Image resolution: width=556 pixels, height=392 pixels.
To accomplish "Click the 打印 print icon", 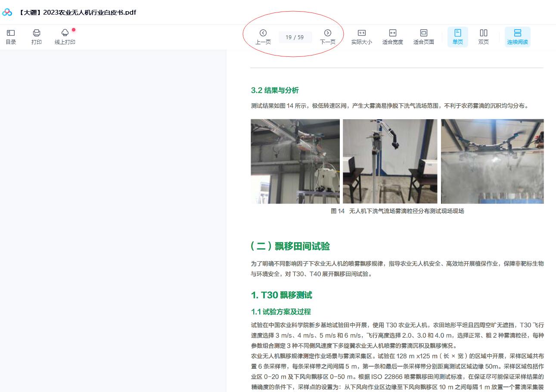I will tap(37, 37).
